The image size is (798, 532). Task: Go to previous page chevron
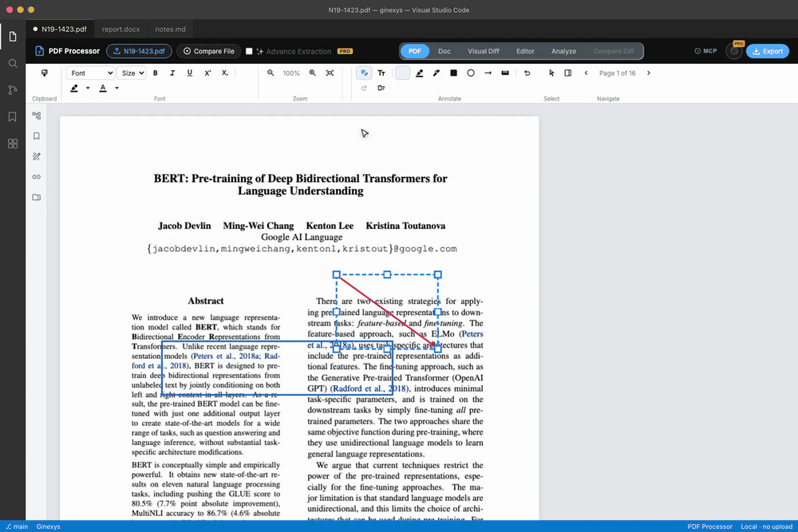pyautogui.click(x=587, y=73)
